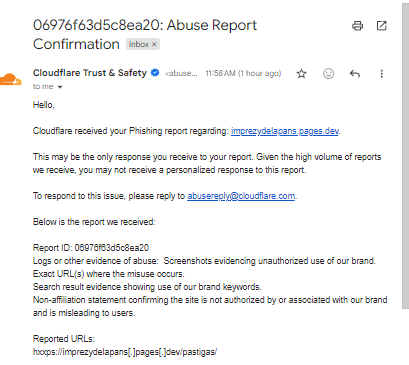Click the abusereply@cloudflare.com email link
The image size is (409, 365).
241,196
